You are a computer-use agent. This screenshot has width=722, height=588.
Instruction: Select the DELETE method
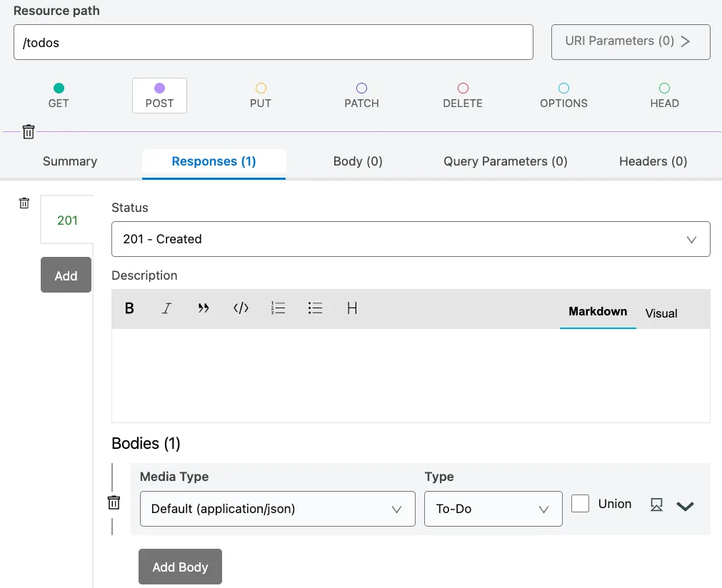463,96
